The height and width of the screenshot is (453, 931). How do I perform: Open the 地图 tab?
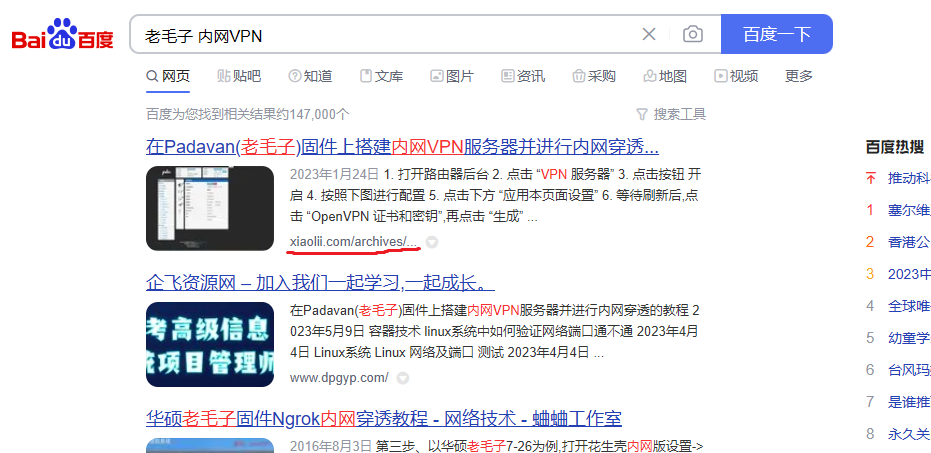point(665,76)
